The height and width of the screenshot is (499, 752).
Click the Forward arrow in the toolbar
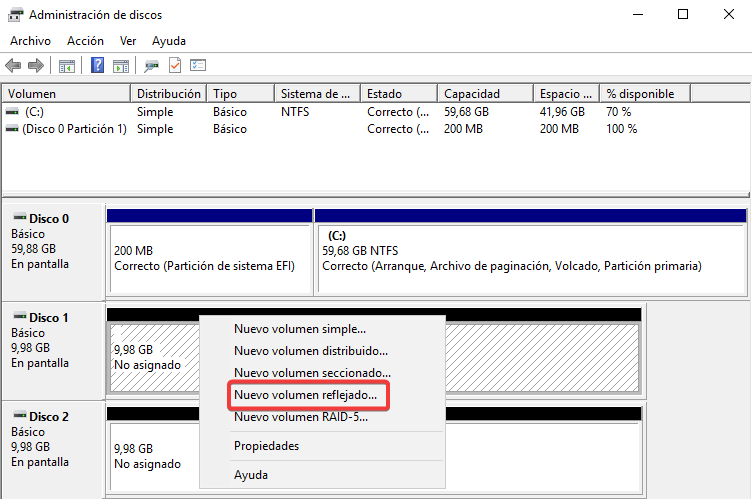[x=36, y=66]
